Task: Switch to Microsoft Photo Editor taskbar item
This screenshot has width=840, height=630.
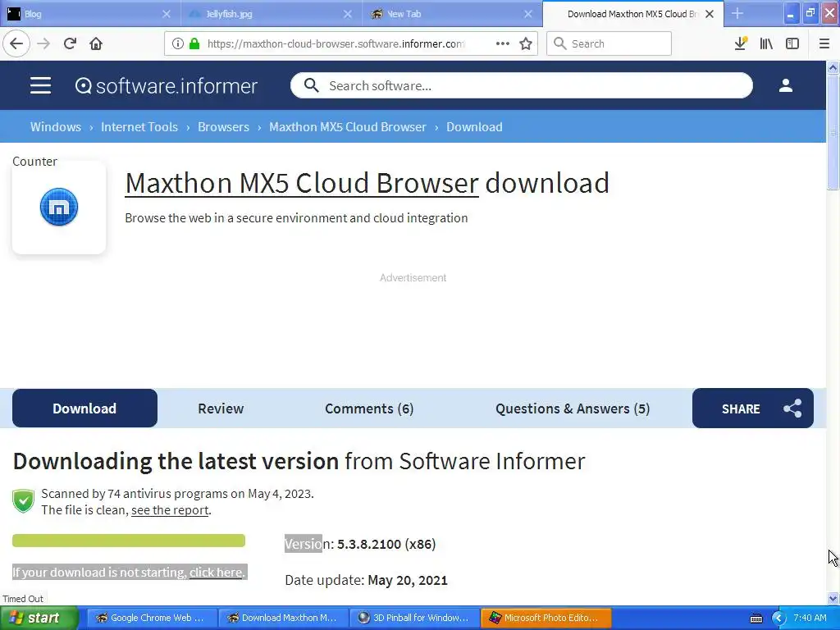Action: tap(546, 618)
